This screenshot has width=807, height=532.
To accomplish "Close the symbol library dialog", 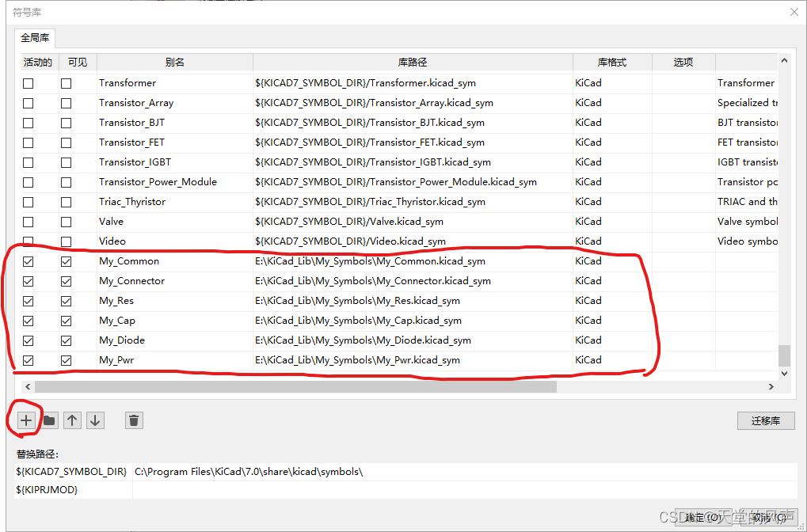I will 794,12.
